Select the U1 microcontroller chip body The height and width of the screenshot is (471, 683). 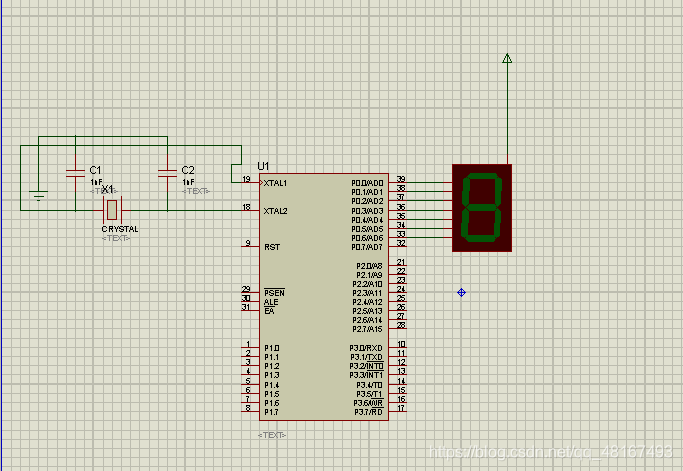pos(324,297)
